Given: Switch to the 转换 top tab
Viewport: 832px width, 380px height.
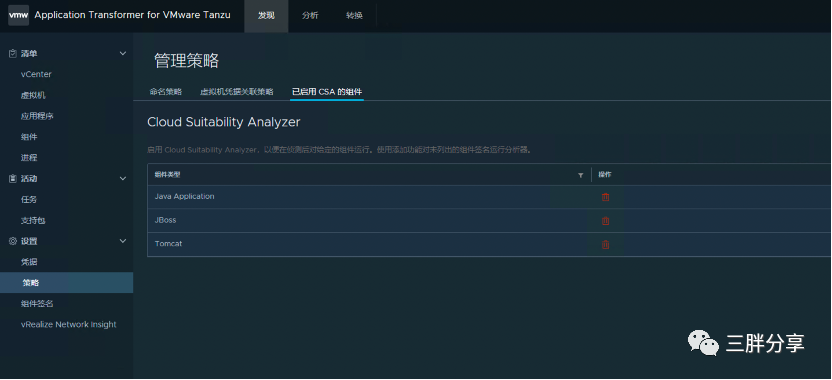Looking at the screenshot, I should [354, 16].
